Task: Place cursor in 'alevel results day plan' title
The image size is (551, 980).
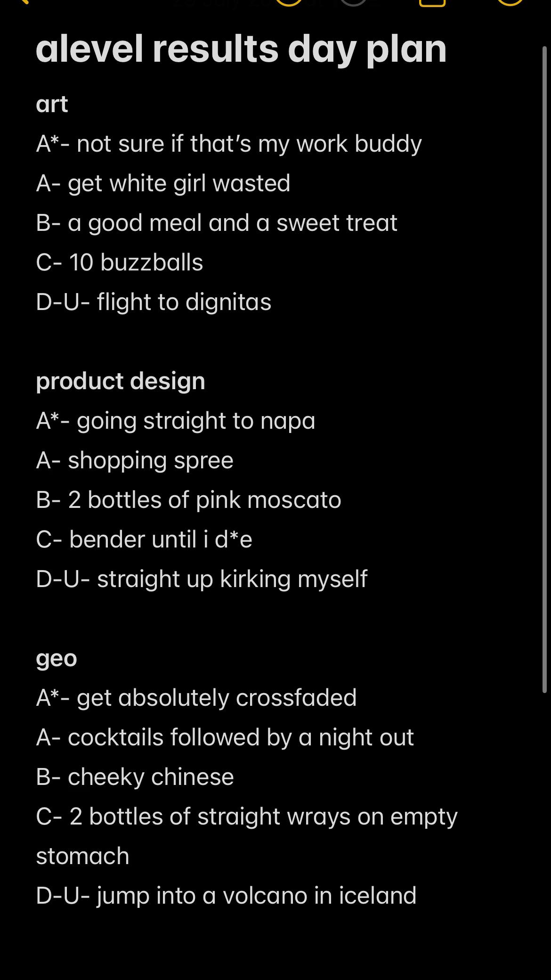Action: tap(241, 49)
